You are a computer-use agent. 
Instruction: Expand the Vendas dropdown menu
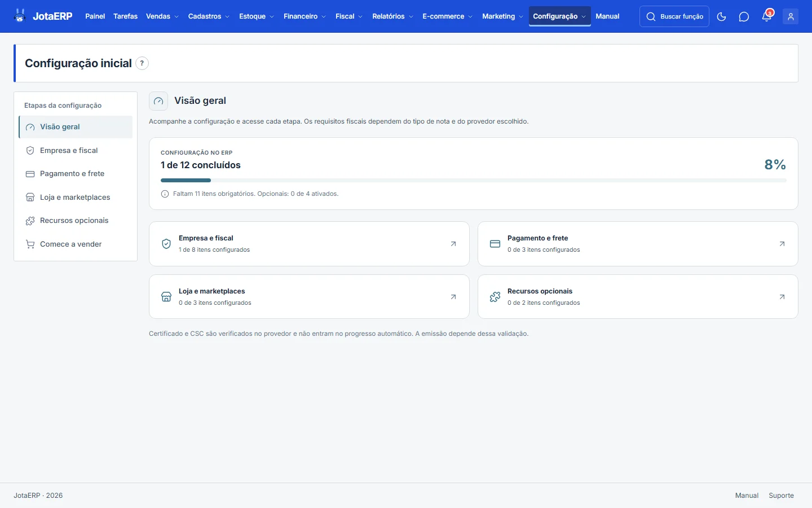[162, 16]
